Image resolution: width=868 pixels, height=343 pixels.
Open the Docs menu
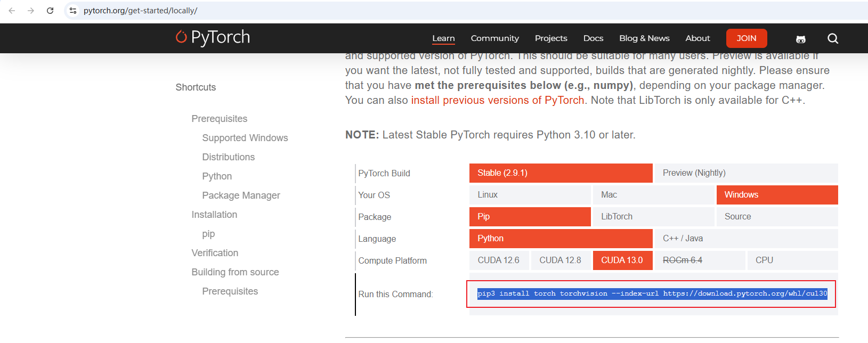coord(593,38)
